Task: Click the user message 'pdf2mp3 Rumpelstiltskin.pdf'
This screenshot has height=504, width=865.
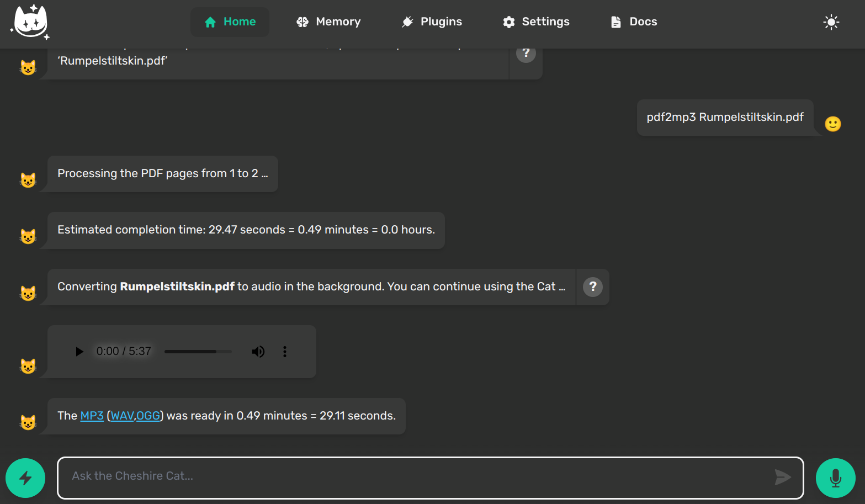Action: (725, 118)
